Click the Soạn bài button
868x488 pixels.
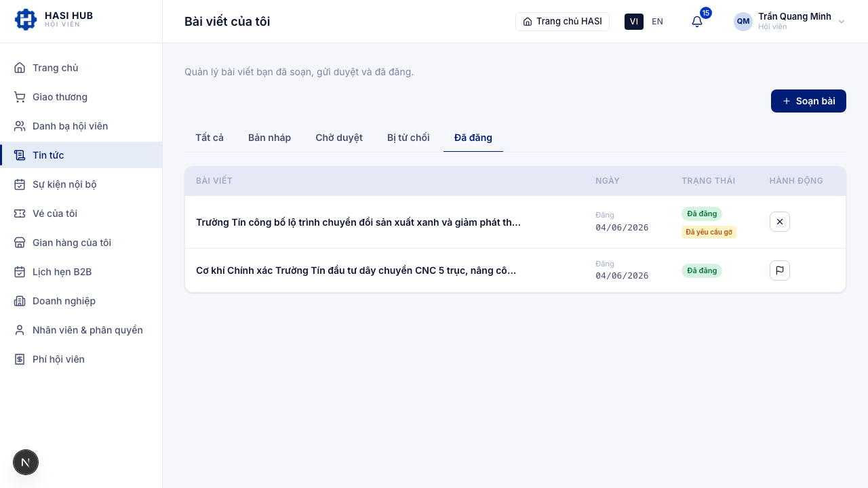pos(808,101)
